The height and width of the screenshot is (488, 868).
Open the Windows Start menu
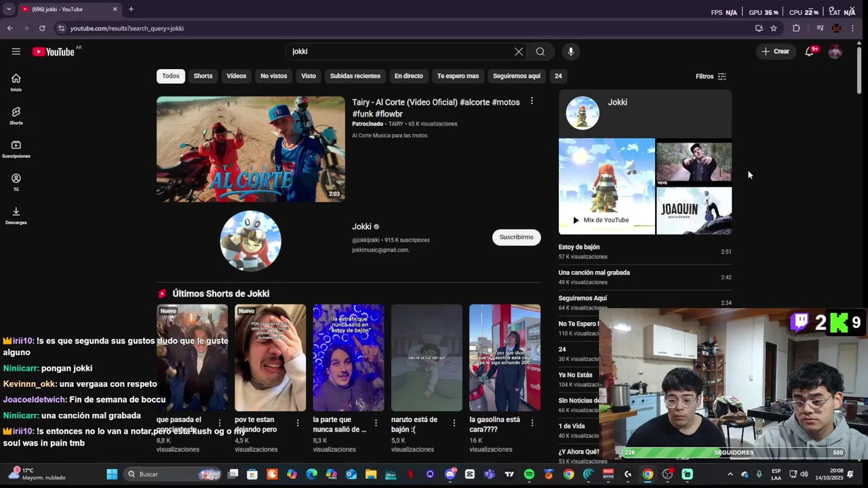point(112,474)
